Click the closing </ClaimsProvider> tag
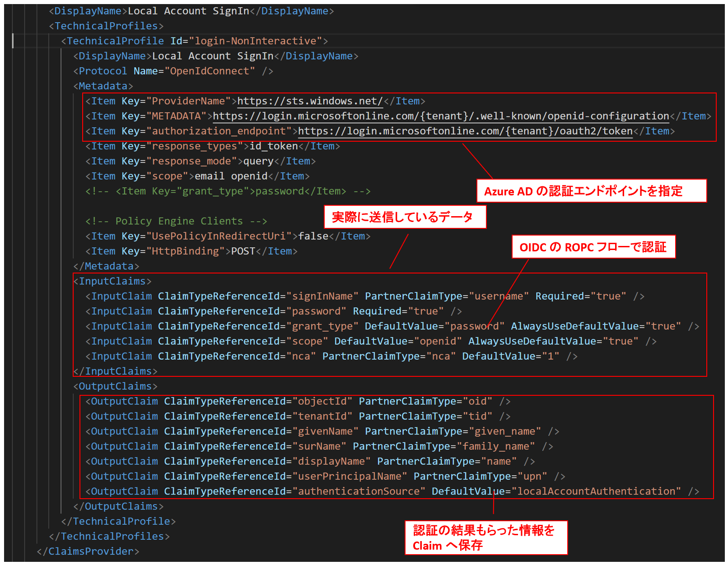The image size is (728, 565). pos(88,551)
